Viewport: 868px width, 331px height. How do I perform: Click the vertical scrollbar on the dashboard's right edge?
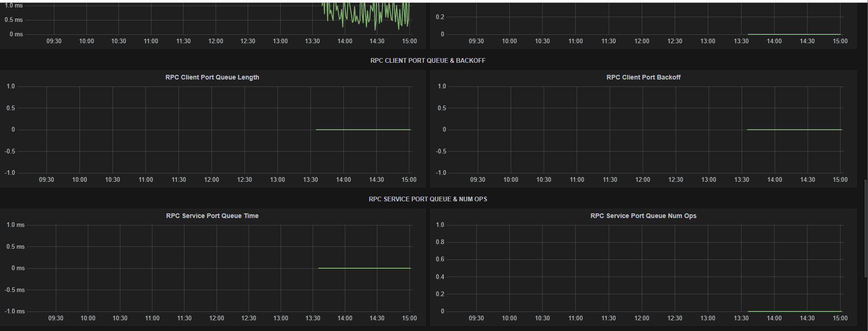865,228
